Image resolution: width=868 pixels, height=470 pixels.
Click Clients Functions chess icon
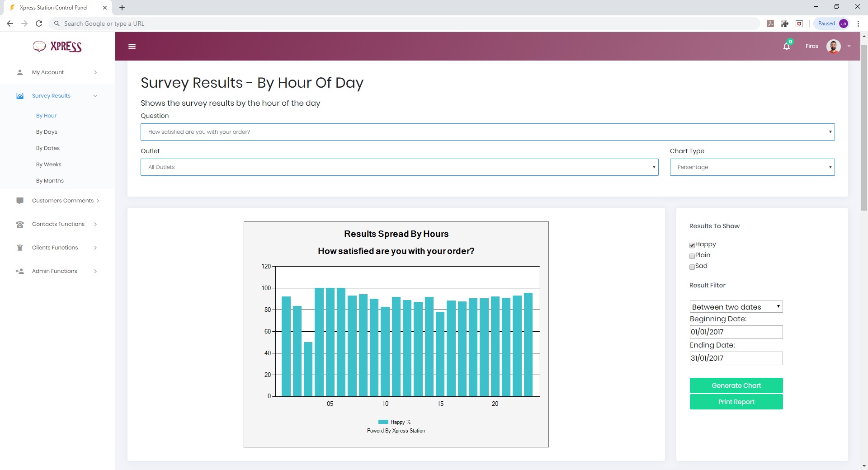(x=20, y=248)
